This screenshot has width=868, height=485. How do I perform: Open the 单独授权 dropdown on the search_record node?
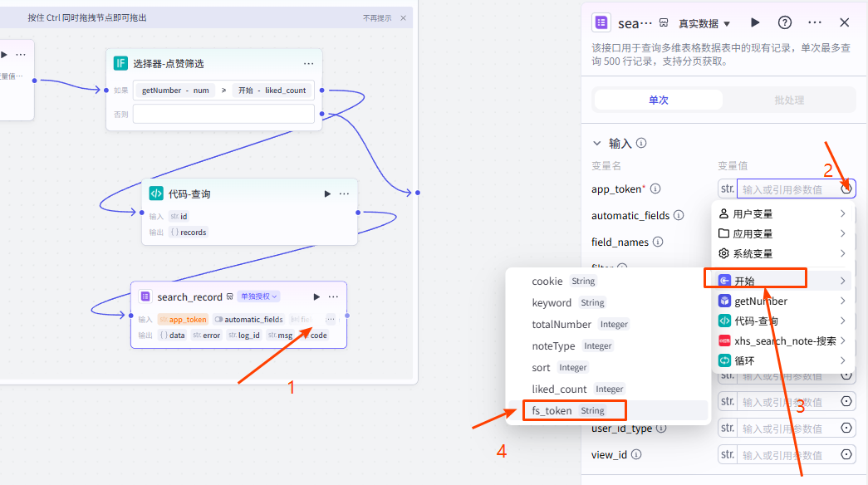pyautogui.click(x=258, y=296)
